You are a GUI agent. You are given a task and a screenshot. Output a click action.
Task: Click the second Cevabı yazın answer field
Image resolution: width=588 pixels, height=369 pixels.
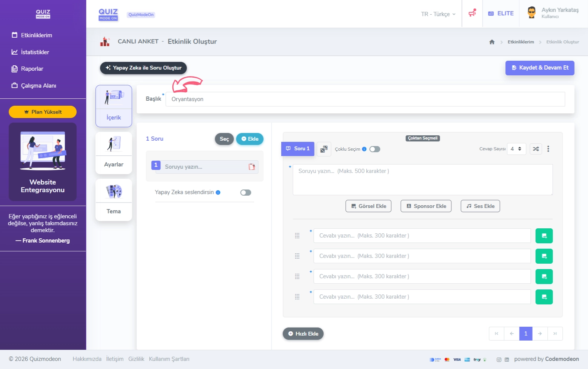point(422,256)
